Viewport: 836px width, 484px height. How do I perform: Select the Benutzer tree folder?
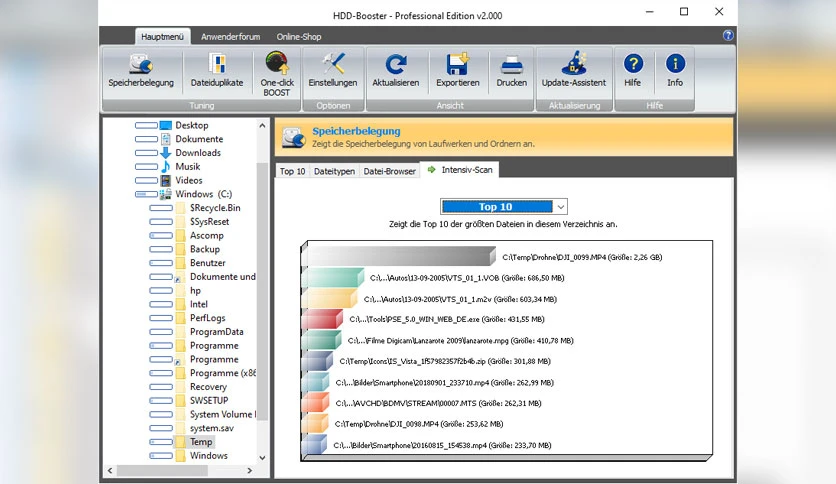click(x=207, y=263)
